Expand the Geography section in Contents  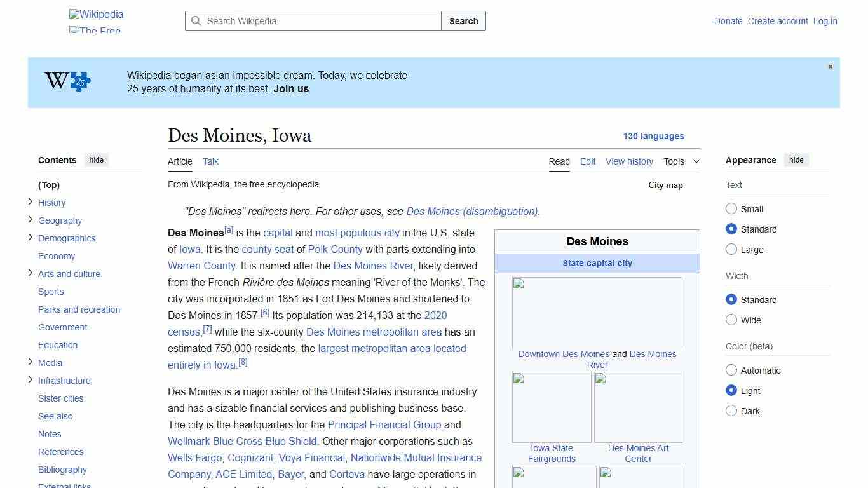(x=30, y=219)
